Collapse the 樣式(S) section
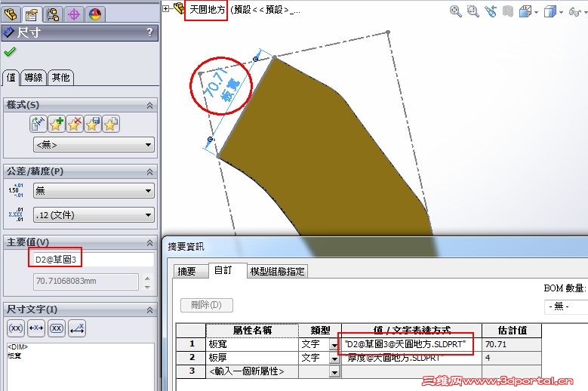This screenshot has width=588, height=391. point(149,106)
